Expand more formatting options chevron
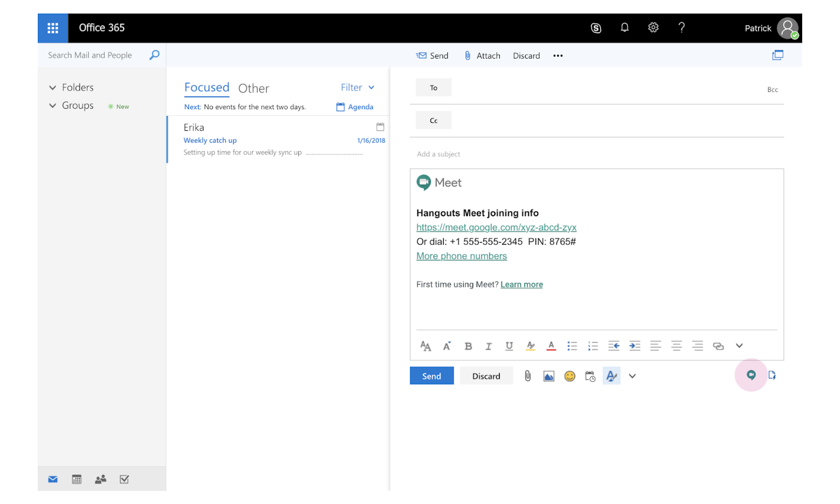840x504 pixels. [x=739, y=345]
